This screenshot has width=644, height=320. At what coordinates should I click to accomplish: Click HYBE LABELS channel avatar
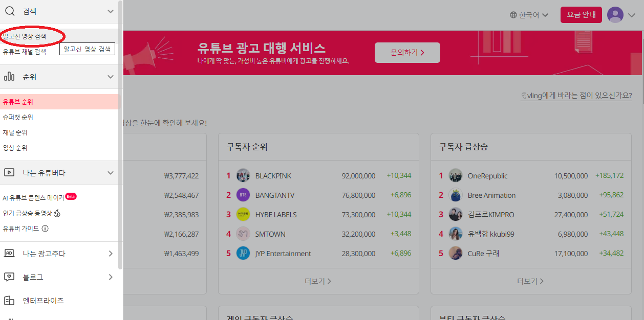point(243,215)
